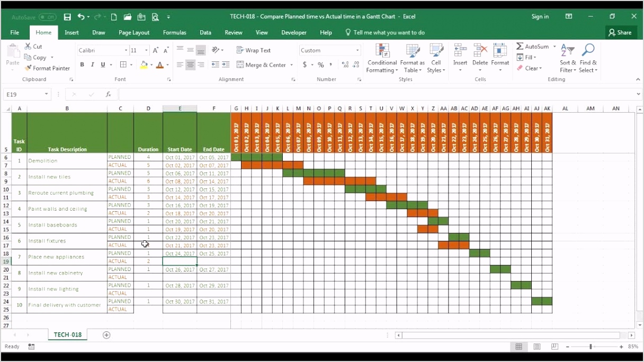Click the Borders icon

pyautogui.click(x=123, y=65)
